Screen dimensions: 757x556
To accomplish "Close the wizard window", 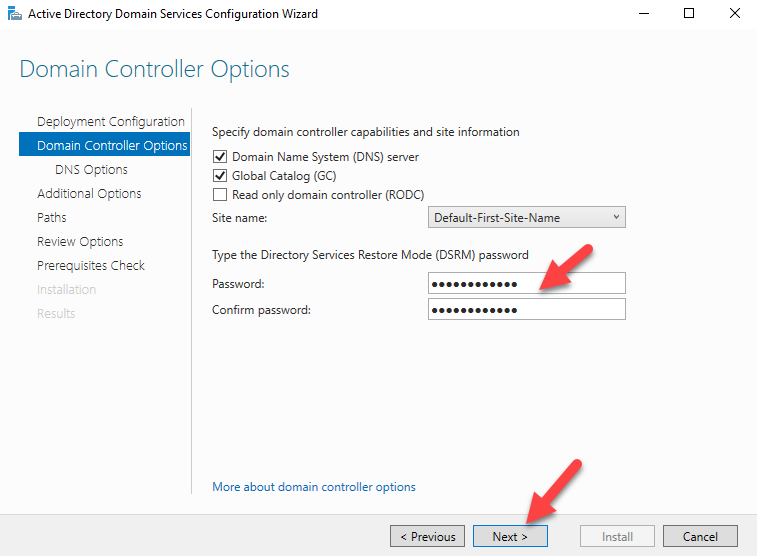I will tap(735, 14).
